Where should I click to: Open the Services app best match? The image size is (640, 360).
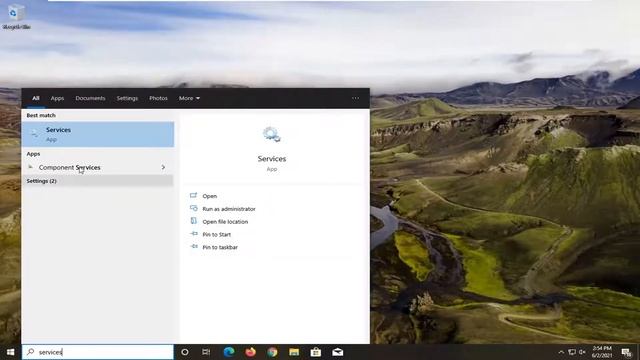(98, 134)
